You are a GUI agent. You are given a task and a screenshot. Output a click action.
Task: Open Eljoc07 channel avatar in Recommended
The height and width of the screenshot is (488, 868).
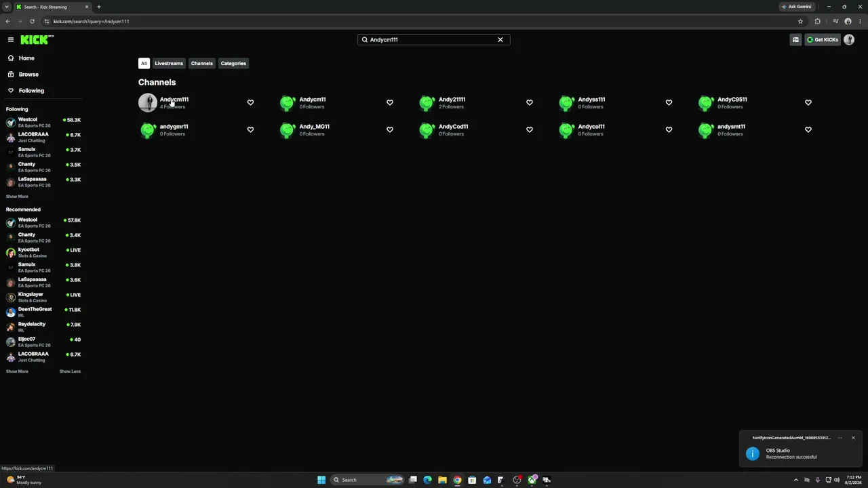coord(11,342)
